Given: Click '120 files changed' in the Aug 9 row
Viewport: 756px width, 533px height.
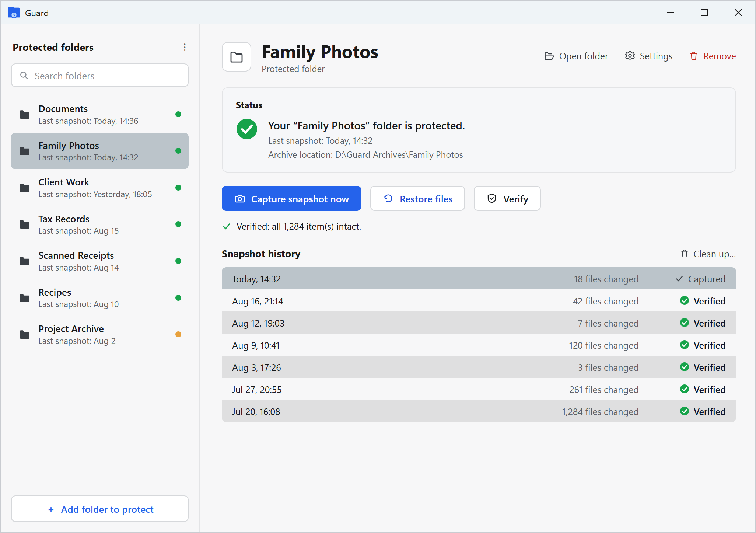Looking at the screenshot, I should (603, 345).
